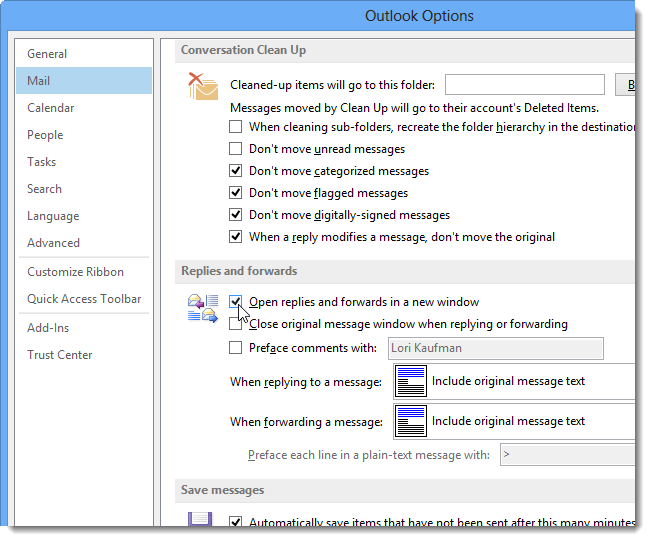Click the Browse button beside the cleaned-up folder field
650x541 pixels.
[x=625, y=85]
